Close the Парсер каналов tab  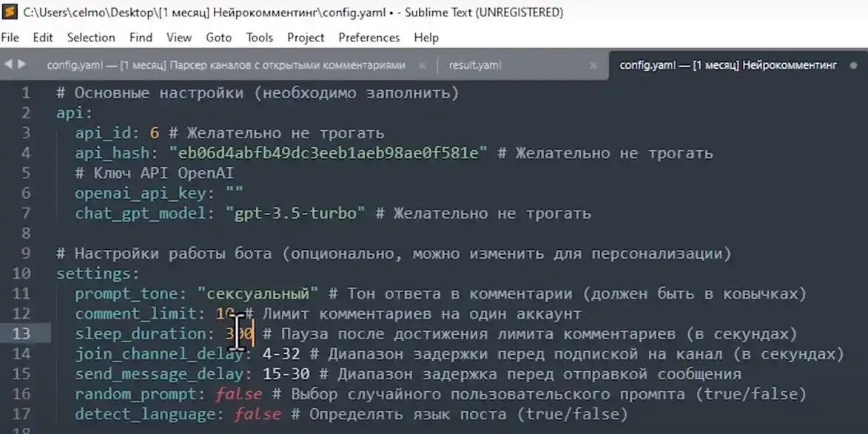pos(422,65)
